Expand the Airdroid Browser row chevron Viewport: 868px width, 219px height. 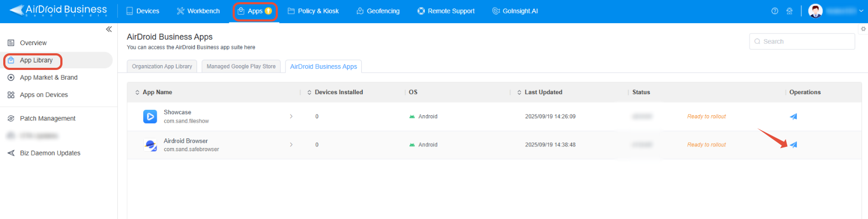[291, 145]
